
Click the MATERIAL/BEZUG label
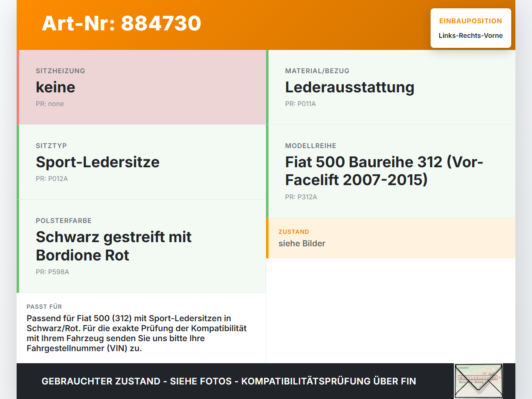tap(317, 71)
